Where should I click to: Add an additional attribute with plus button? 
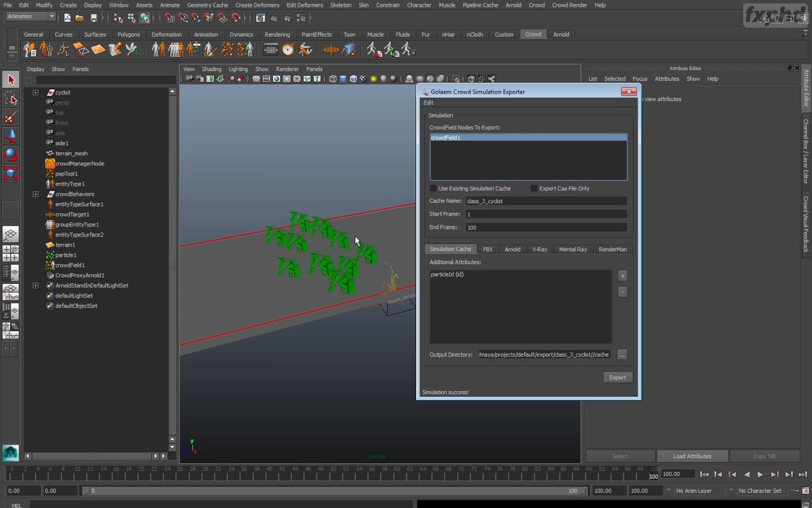[x=623, y=275]
